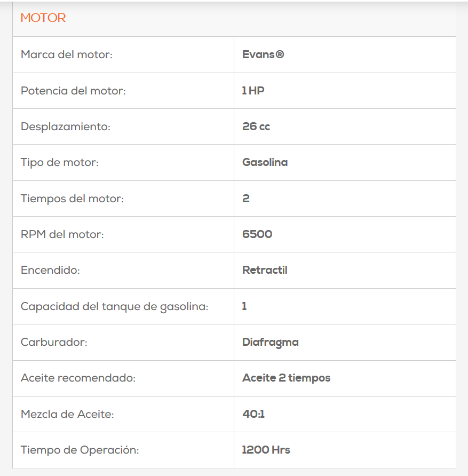Click the 'Encendido:' row label
Screen dimensions: 468x476
[50, 270]
